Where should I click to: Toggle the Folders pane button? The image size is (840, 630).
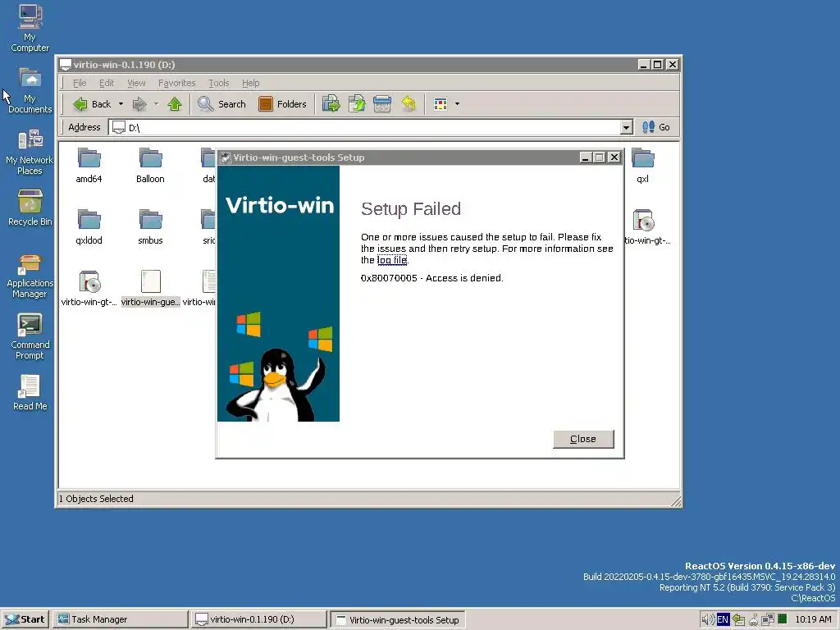point(282,104)
